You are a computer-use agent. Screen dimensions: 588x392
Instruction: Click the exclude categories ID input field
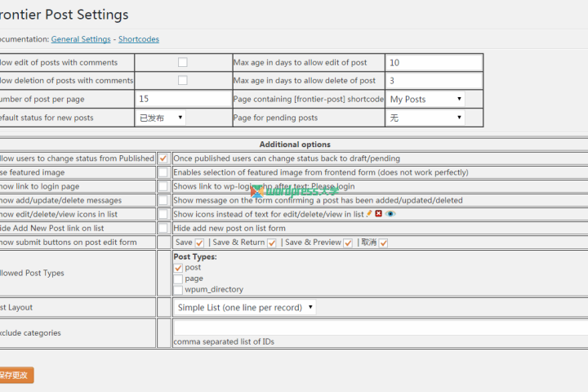pyautogui.click(x=380, y=327)
